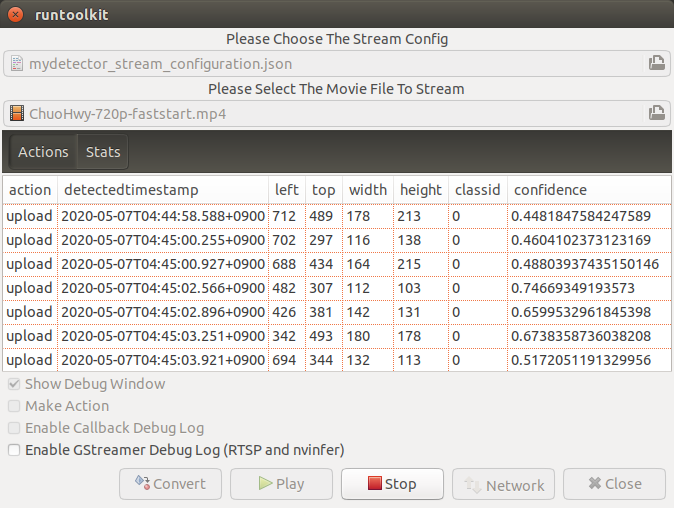
Task: Click the Convert button
Action: (x=171, y=484)
